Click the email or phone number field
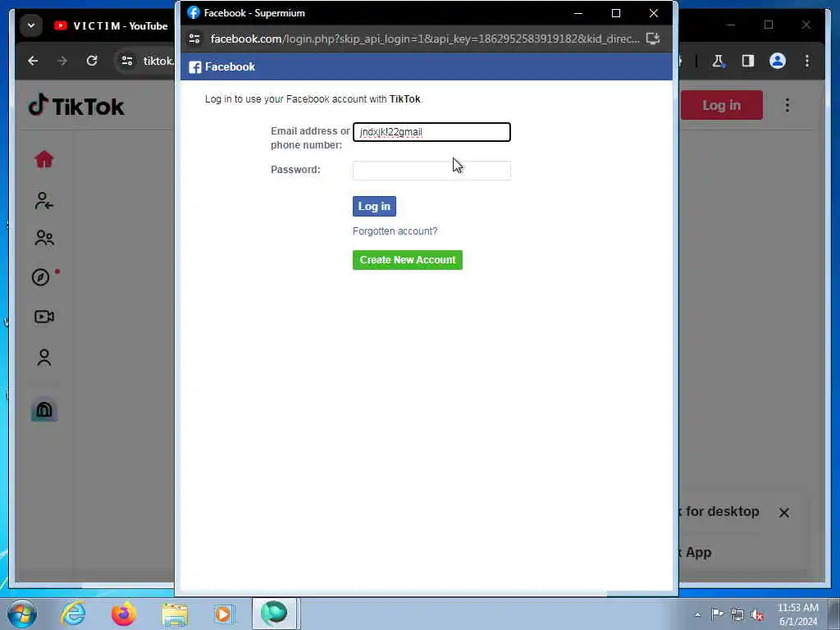This screenshot has width=840, height=630. pyautogui.click(x=431, y=132)
